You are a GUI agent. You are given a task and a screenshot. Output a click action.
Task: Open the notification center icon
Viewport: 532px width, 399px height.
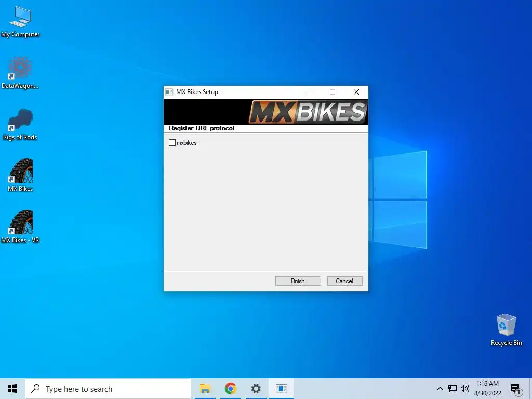coord(515,389)
